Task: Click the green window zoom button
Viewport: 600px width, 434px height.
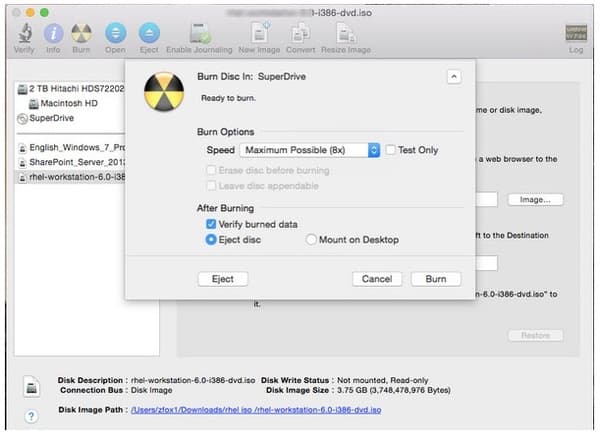Action: click(x=44, y=13)
